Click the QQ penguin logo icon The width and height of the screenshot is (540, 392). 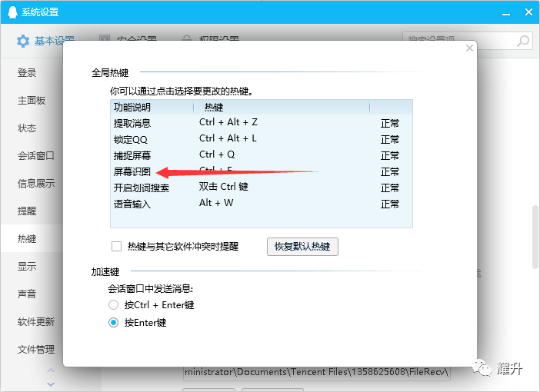pos(12,12)
